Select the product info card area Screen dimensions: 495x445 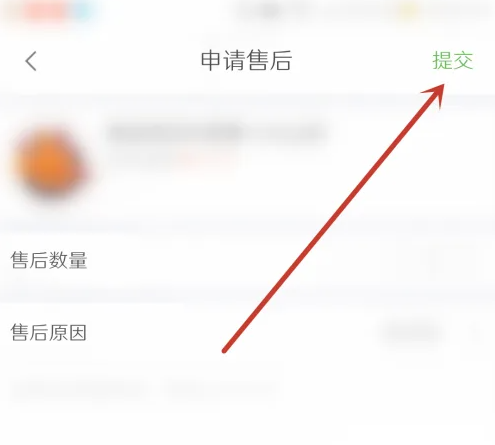[x=247, y=163]
